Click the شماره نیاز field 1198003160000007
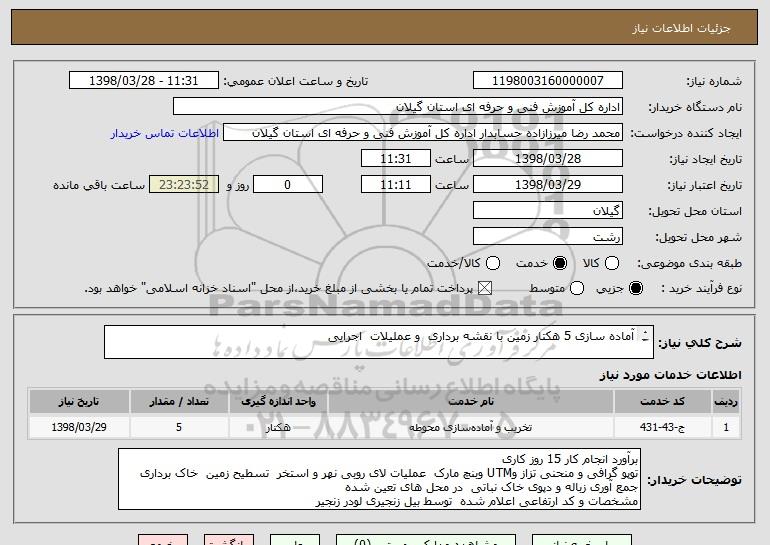 548,81
